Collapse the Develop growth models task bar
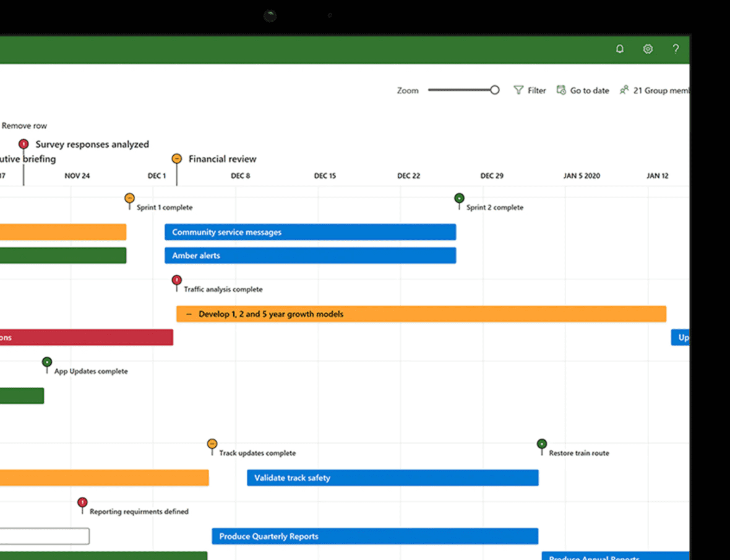Viewport: 730px width, 560px height. (187, 313)
